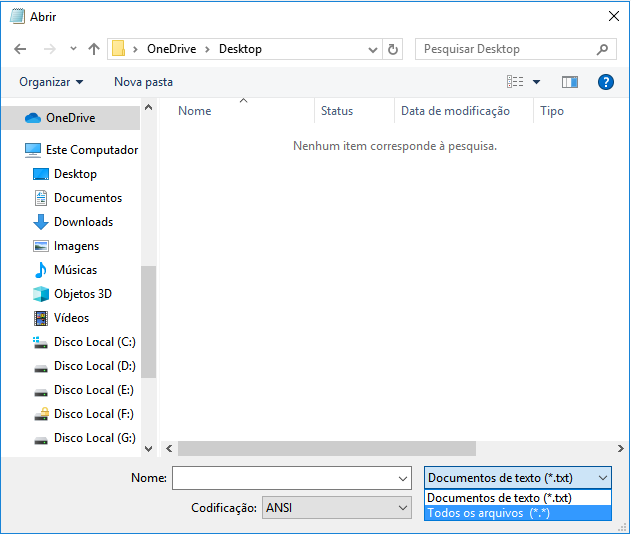This screenshot has width=631, height=535.
Task: Close the Abrir dialog
Action: click(x=614, y=16)
